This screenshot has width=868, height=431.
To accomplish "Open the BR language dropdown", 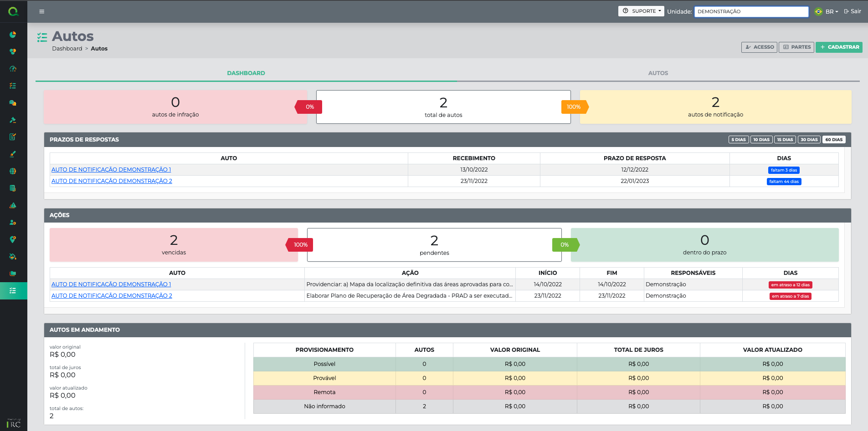I will 832,11.
